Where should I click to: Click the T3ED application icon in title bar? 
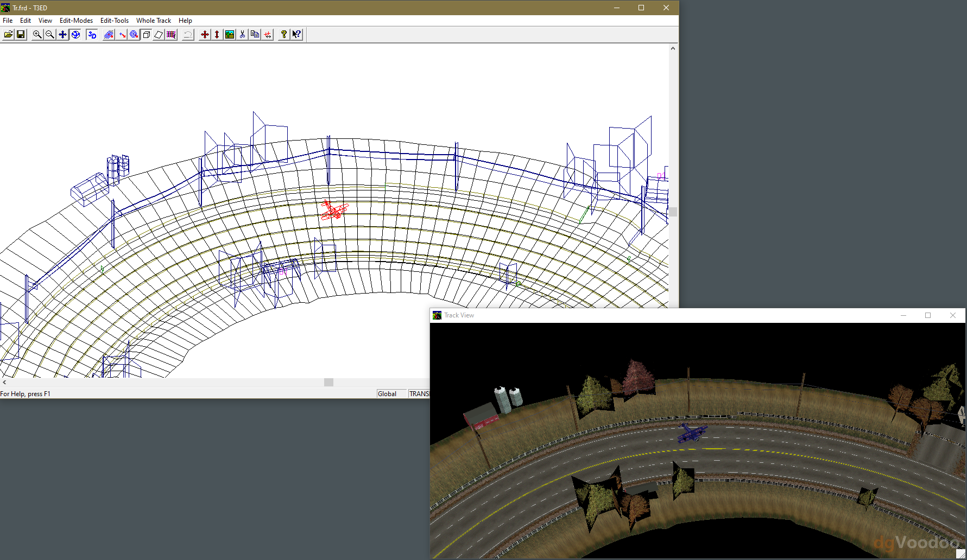[5, 8]
